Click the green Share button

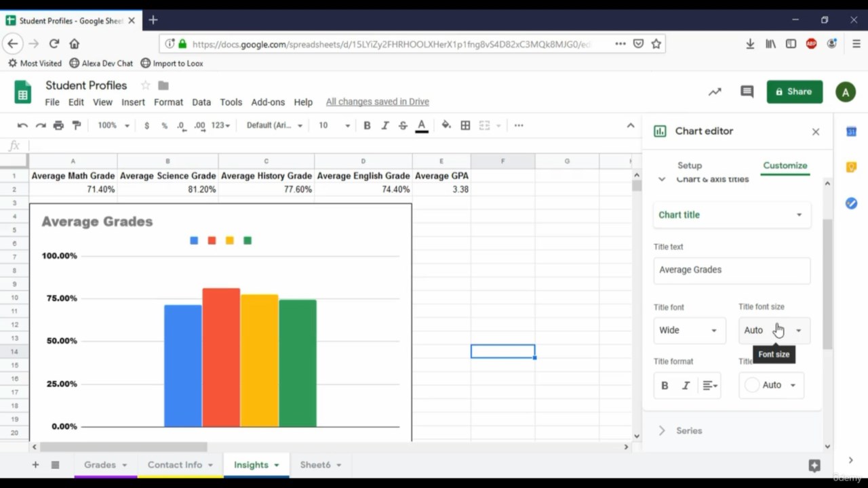pos(795,91)
